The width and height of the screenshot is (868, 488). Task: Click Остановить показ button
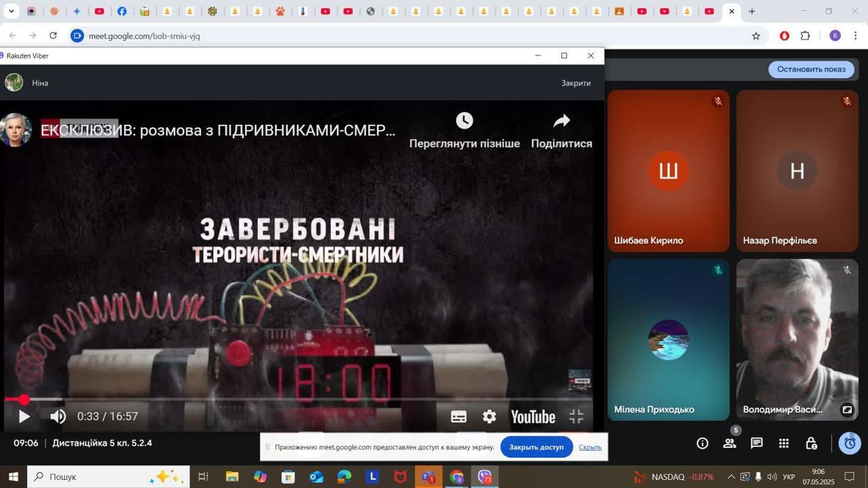tap(811, 69)
